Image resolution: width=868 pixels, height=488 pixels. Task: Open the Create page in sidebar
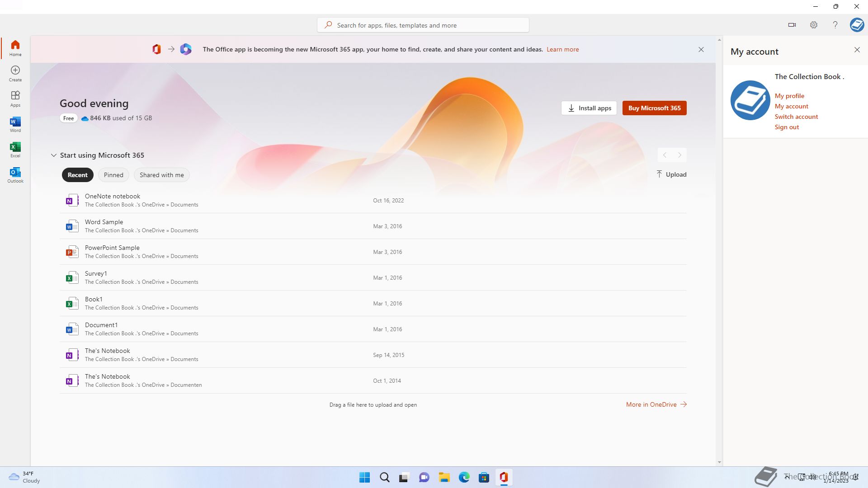[x=15, y=73]
